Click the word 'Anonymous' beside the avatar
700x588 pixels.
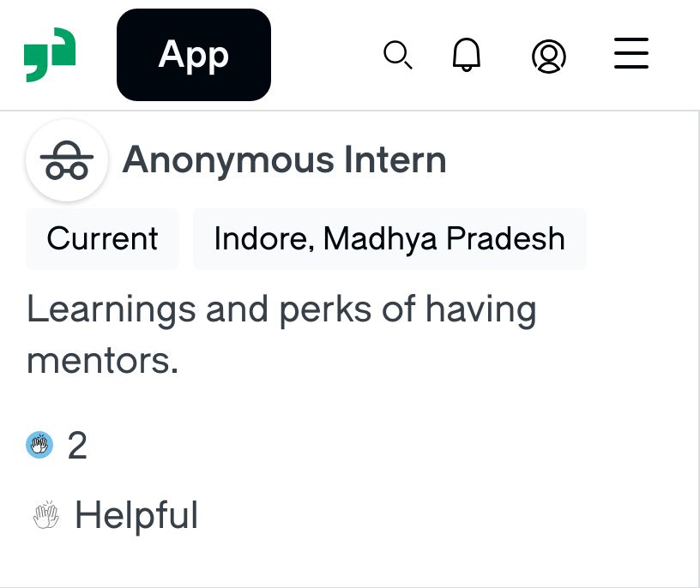pyautogui.click(x=228, y=161)
